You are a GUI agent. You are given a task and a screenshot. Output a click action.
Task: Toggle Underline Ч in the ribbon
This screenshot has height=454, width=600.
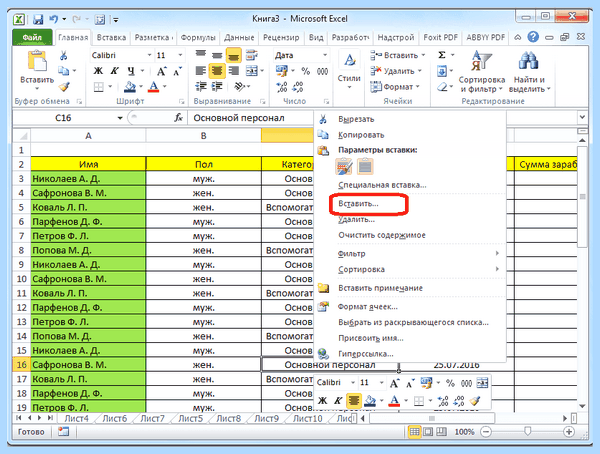pyautogui.click(x=131, y=71)
